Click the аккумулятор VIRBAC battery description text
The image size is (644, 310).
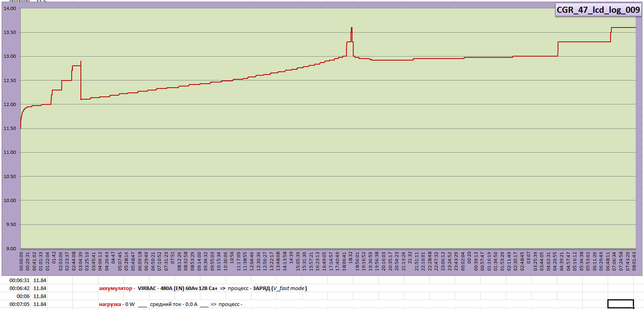[x=203, y=288]
